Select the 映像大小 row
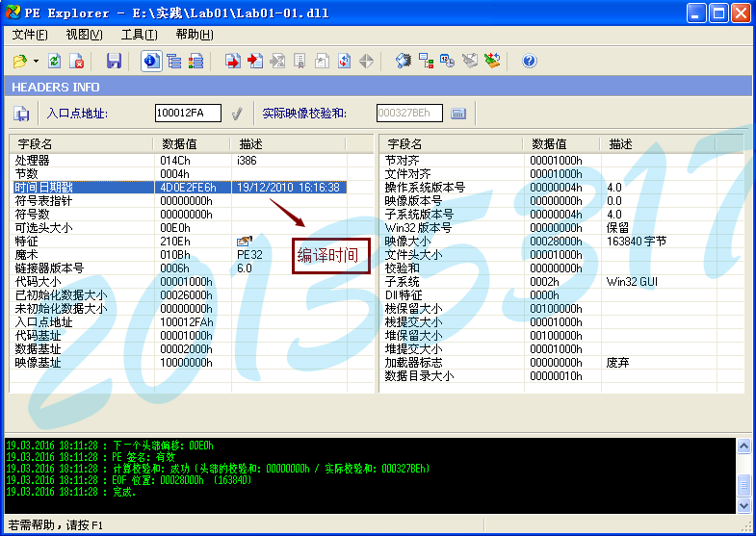This screenshot has height=536, width=756. pyautogui.click(x=550, y=242)
